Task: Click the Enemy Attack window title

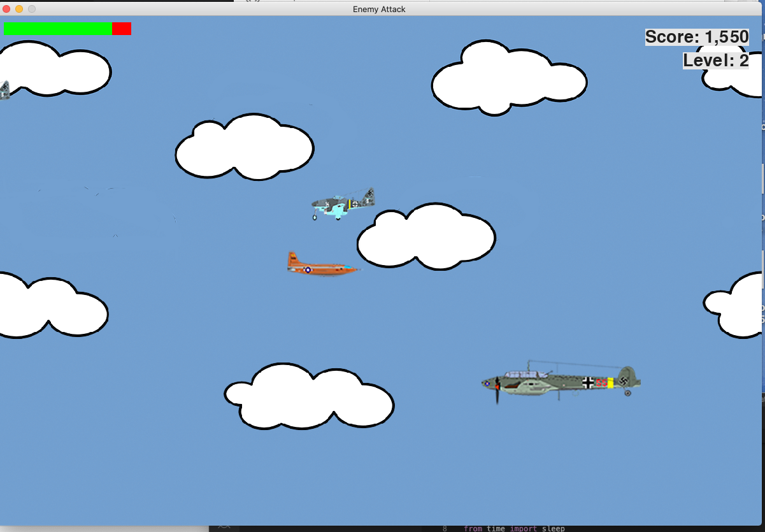Action: pos(379,9)
